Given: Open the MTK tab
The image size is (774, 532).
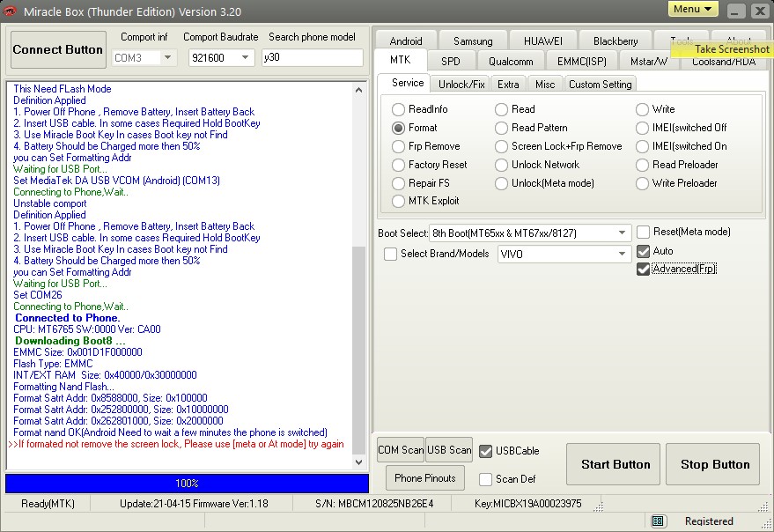Looking at the screenshot, I should tap(401, 60).
